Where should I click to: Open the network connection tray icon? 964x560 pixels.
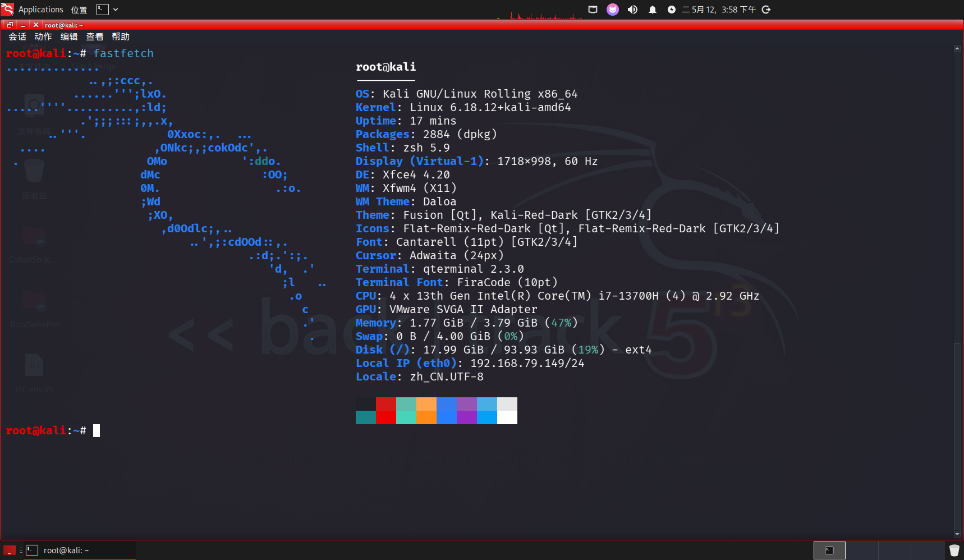coord(593,10)
